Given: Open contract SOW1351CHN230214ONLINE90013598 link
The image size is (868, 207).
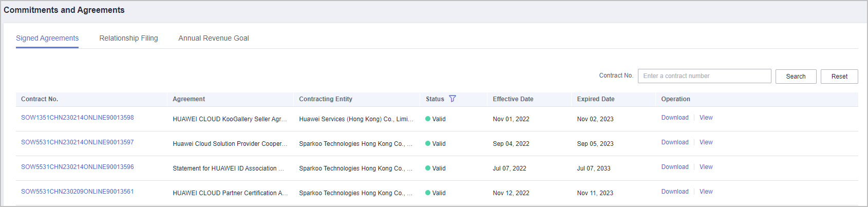Looking at the screenshot, I should pos(78,118).
